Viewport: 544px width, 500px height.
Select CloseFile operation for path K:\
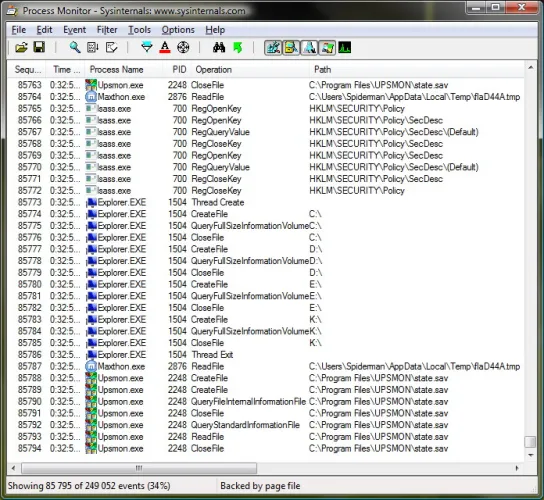[207, 343]
